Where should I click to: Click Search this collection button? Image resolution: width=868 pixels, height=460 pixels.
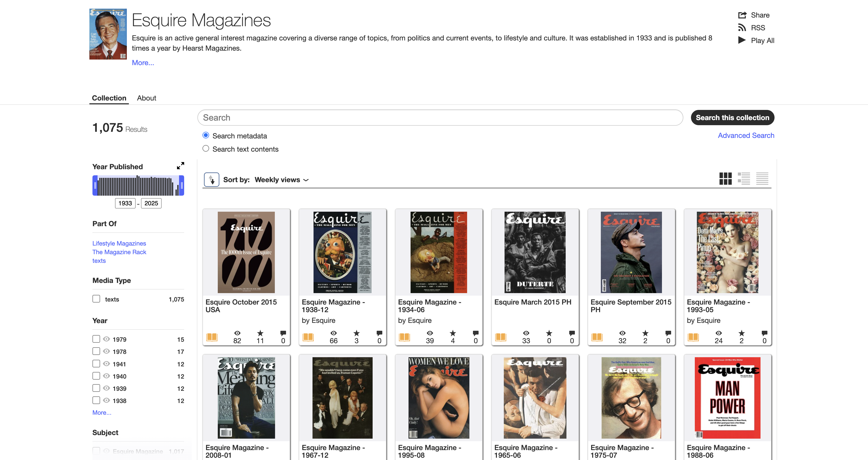tap(733, 118)
